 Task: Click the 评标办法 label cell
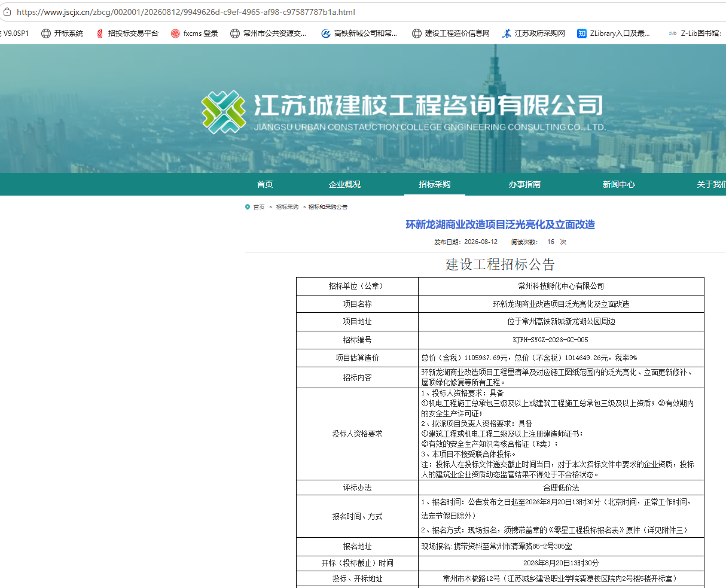pyautogui.click(x=357, y=488)
